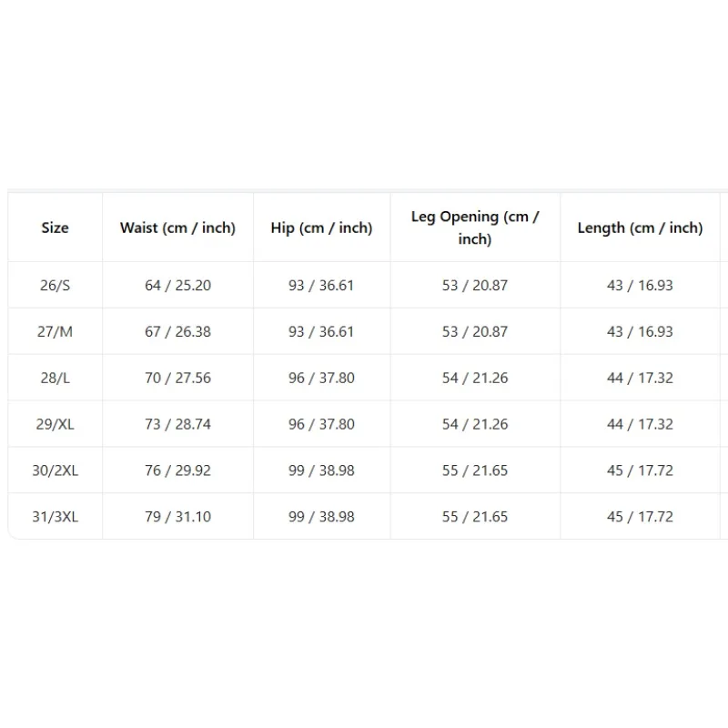The width and height of the screenshot is (728, 728).
Task: Select the 26/S size cell
Action: coord(55,285)
